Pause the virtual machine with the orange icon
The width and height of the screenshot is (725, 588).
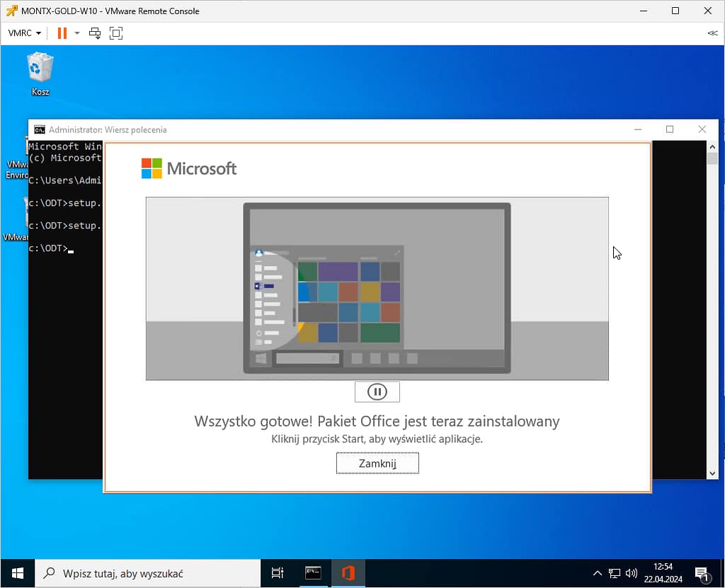tap(62, 33)
